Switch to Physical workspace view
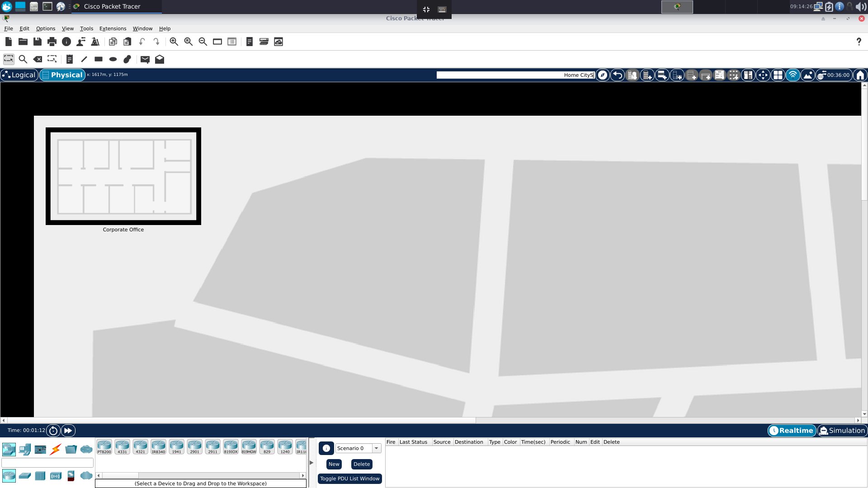This screenshot has height=488, width=868. coord(62,75)
